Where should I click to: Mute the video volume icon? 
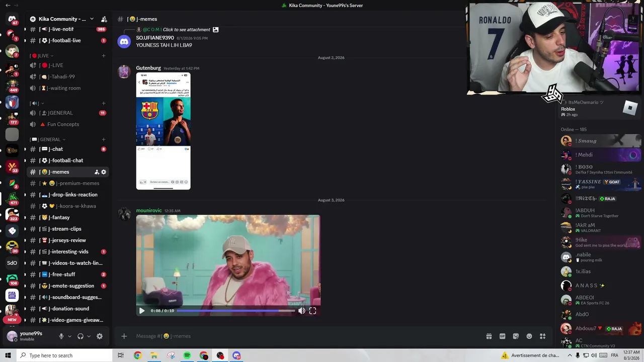point(302,311)
